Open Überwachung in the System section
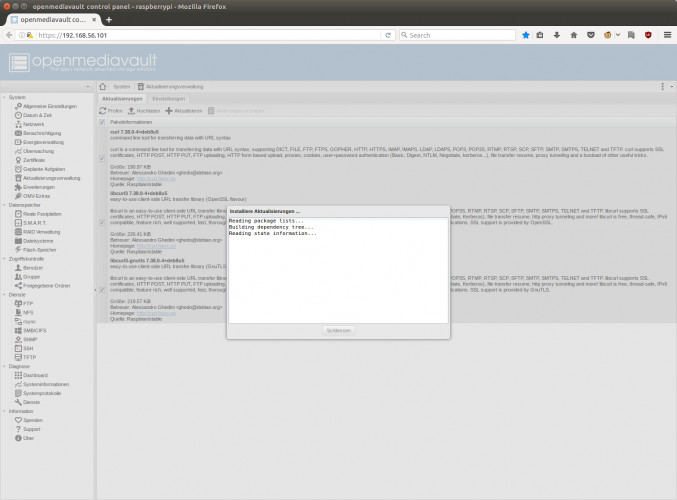677x500 pixels. [x=35, y=151]
